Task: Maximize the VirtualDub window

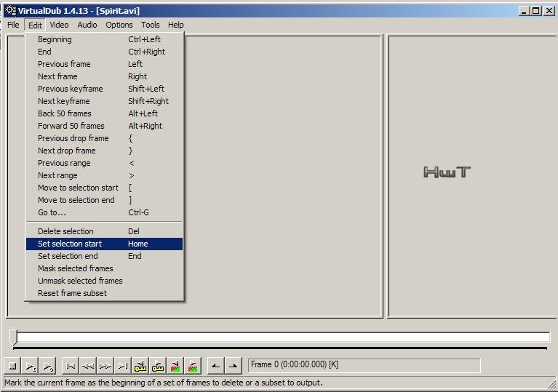Action: 535,11
